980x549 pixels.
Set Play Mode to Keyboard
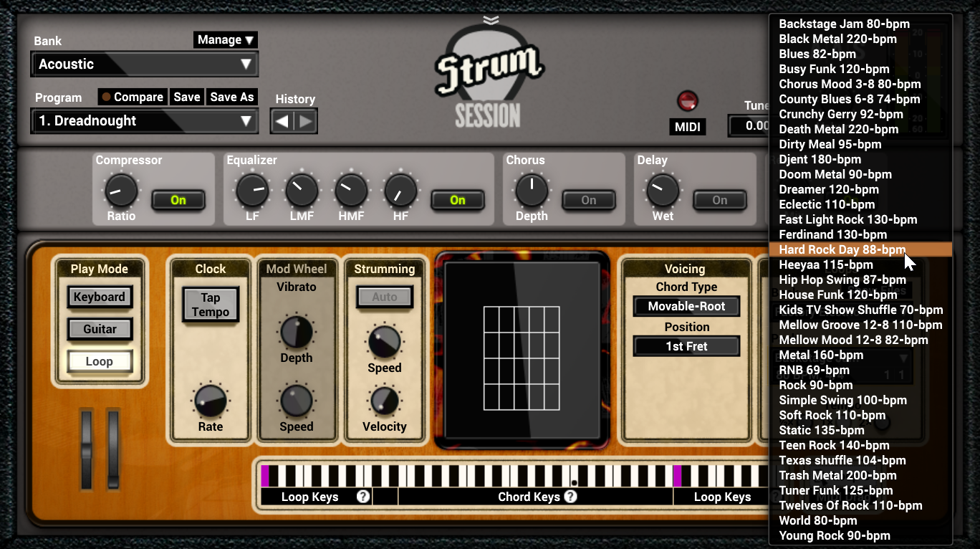click(x=100, y=297)
